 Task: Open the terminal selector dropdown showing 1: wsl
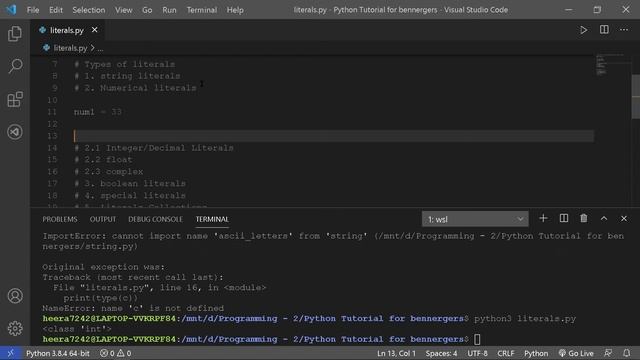pos(475,219)
